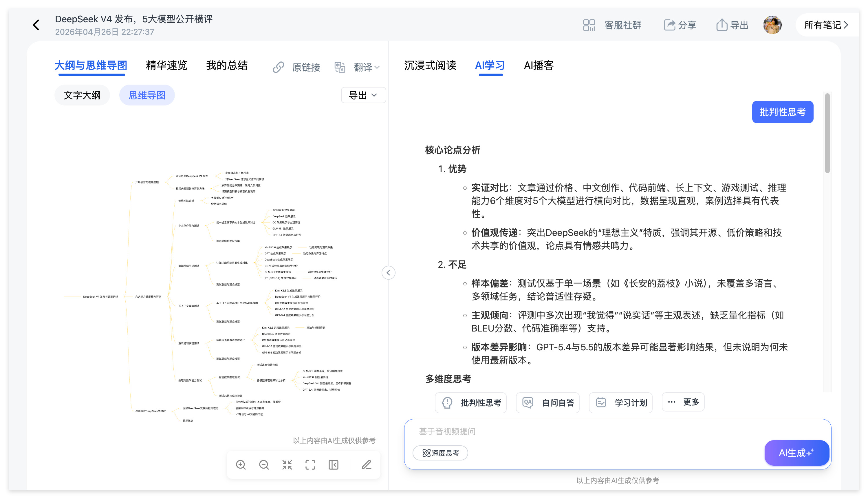This screenshot has width=868, height=499.
Task: Zoom in on the mind map
Action: 241,465
